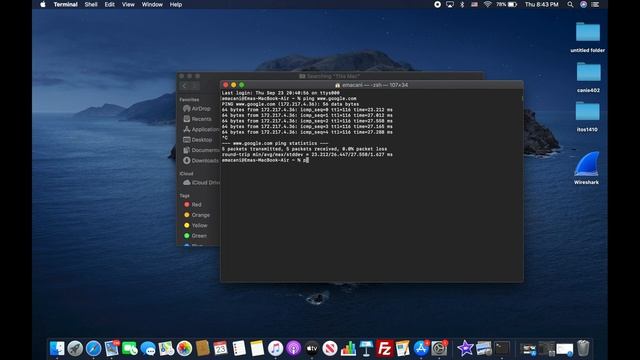Screen dimensions: 640x360
Task: Open Trash in the Dock
Action: click(583, 348)
